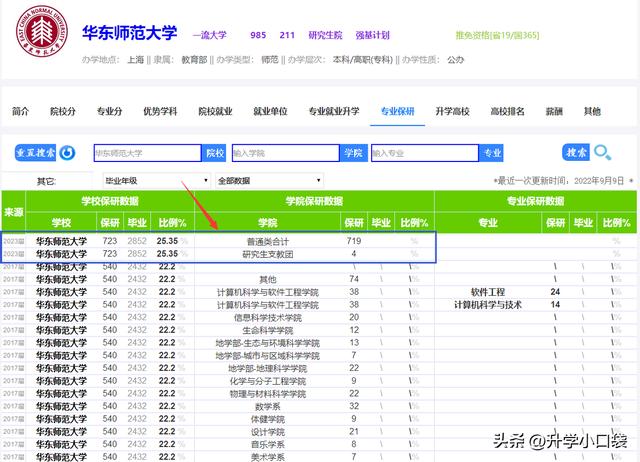Click the 专业 button beside major input
The image size is (640, 462).
[x=491, y=153]
